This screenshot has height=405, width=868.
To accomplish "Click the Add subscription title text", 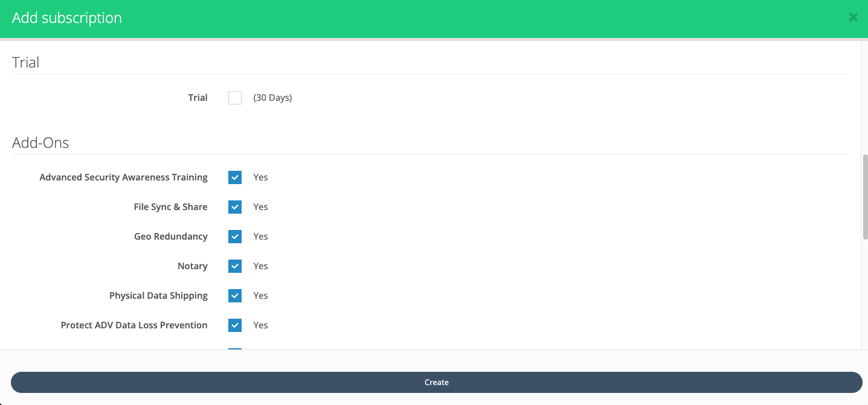I will 66,18.
